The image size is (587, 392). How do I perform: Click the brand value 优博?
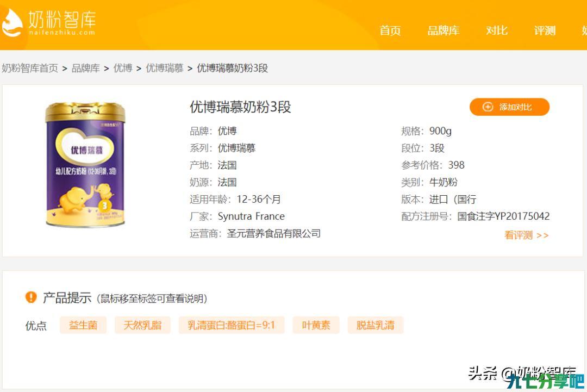227,131
